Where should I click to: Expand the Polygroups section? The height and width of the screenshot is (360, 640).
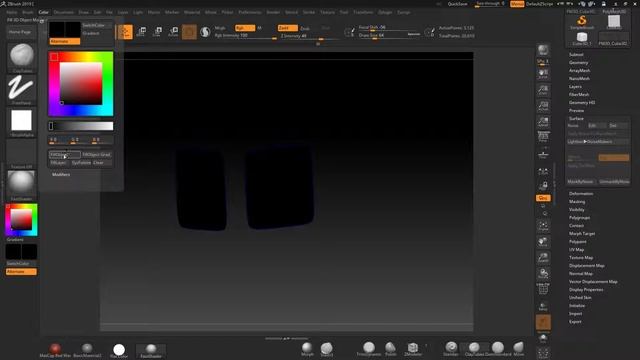[579, 218]
